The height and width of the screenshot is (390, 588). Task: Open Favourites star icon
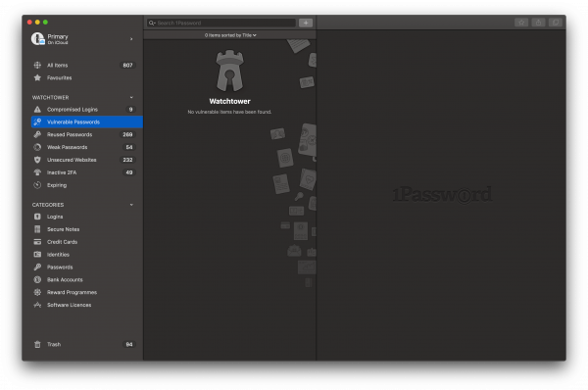click(37, 78)
